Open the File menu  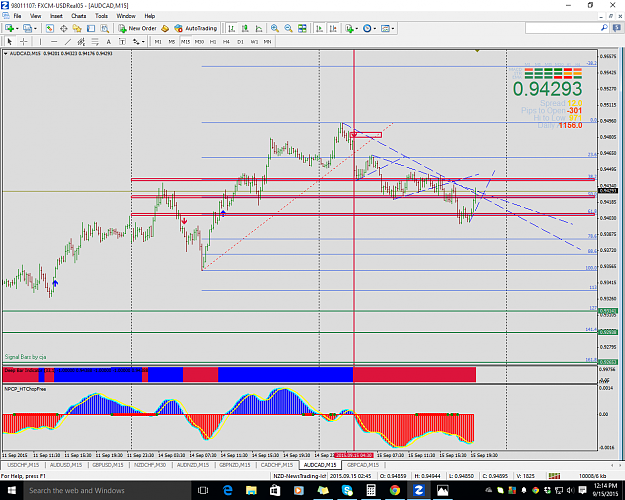click(18, 16)
